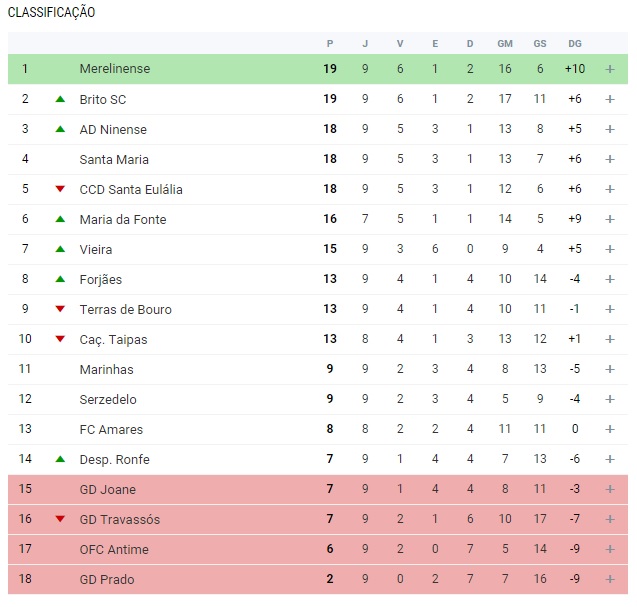Click the plus icon for Maria da Fonte

point(609,219)
